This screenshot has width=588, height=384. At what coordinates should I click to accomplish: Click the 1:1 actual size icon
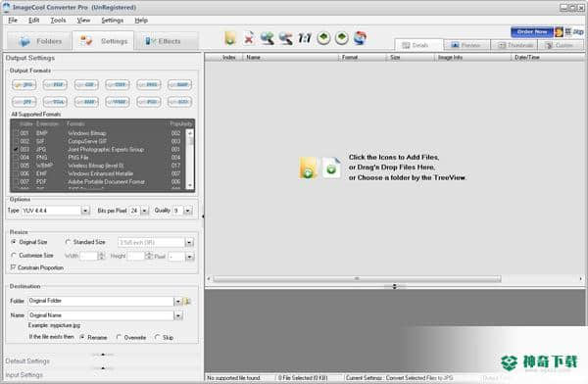[305, 38]
